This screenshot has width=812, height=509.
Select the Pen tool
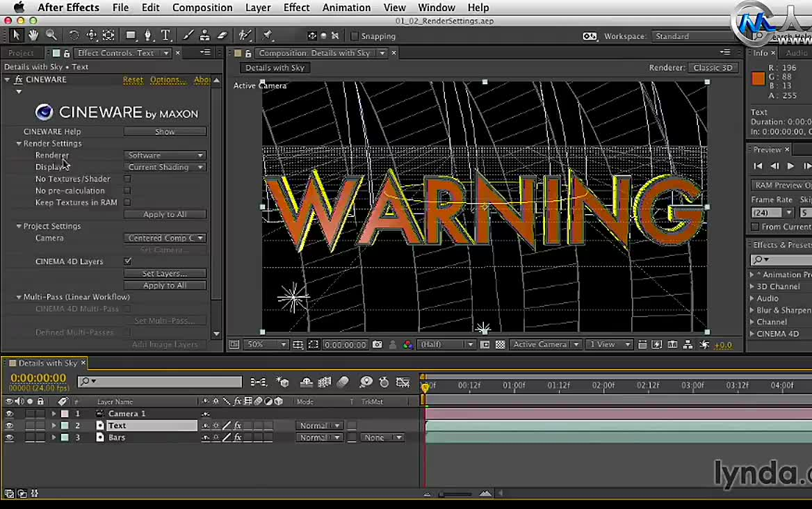point(148,35)
